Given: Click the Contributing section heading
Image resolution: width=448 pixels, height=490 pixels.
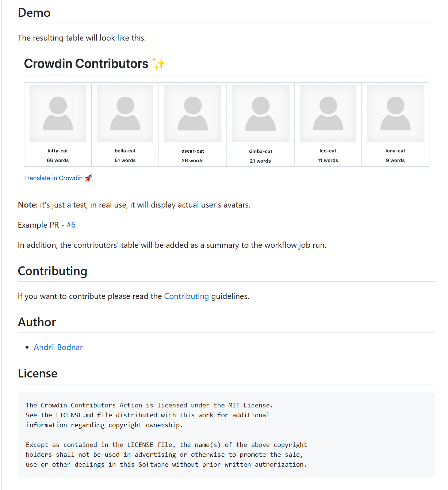Looking at the screenshot, I should (53, 271).
